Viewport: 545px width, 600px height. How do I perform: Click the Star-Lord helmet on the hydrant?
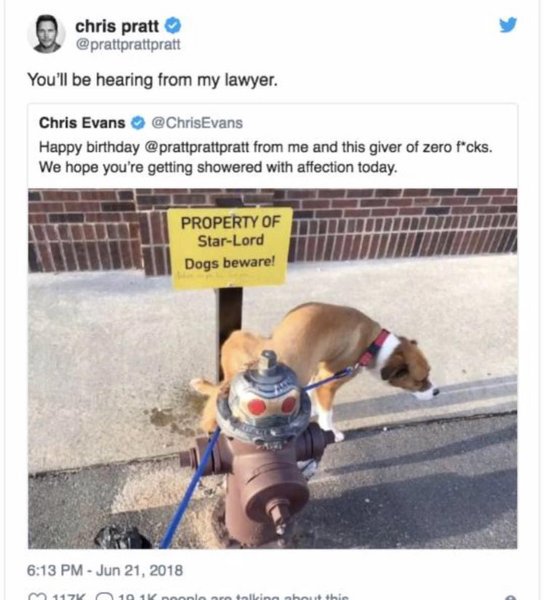tap(264, 399)
